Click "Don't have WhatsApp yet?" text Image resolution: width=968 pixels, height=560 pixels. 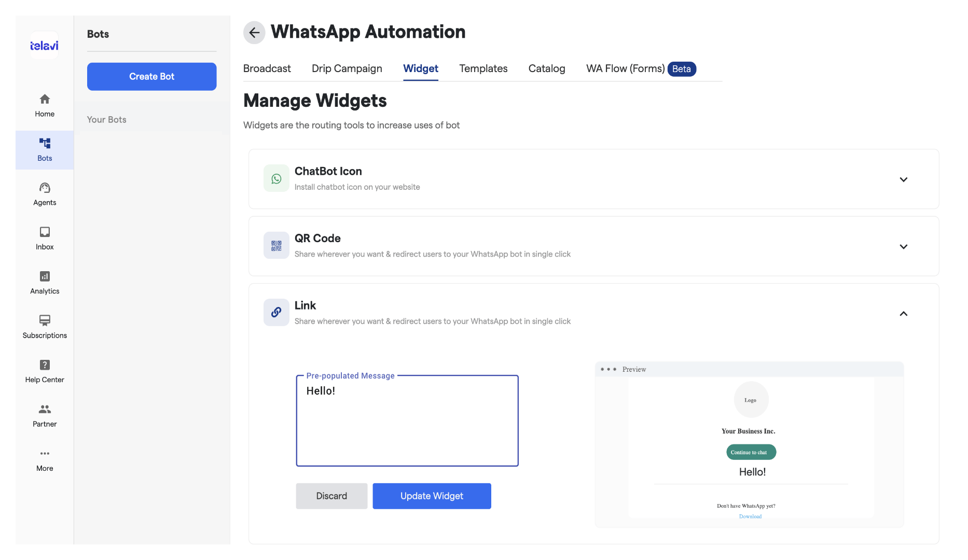pos(746,506)
